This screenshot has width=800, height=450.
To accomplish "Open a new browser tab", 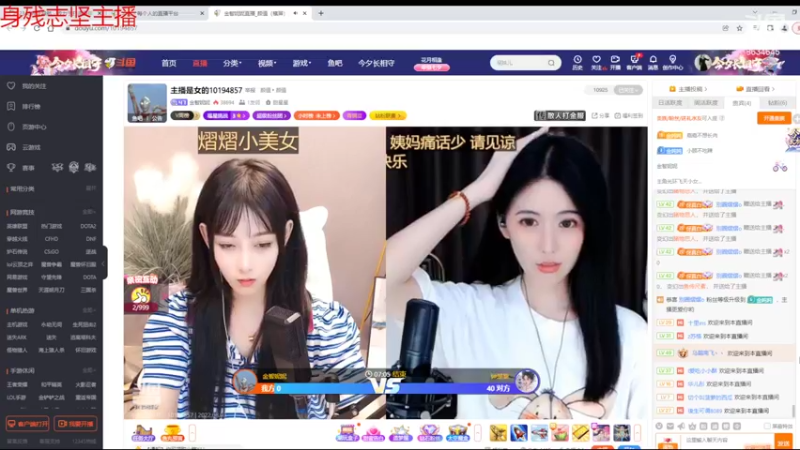I will (x=321, y=13).
